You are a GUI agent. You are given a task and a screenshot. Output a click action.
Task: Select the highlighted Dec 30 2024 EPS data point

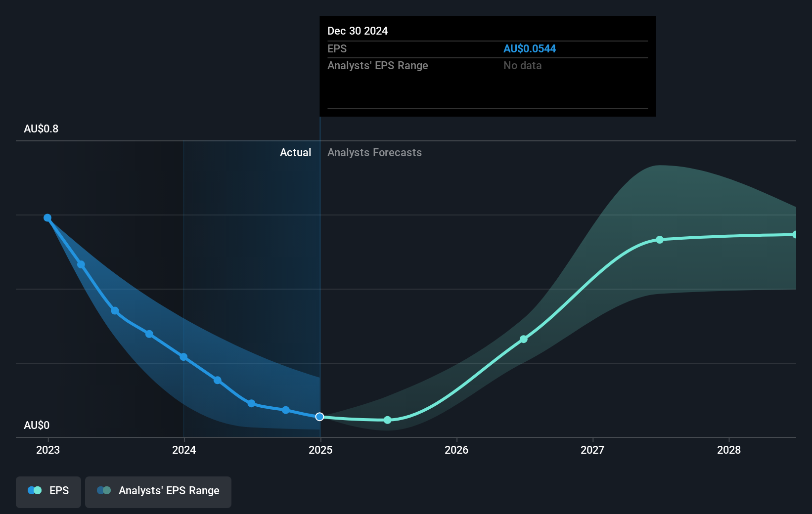pos(320,417)
